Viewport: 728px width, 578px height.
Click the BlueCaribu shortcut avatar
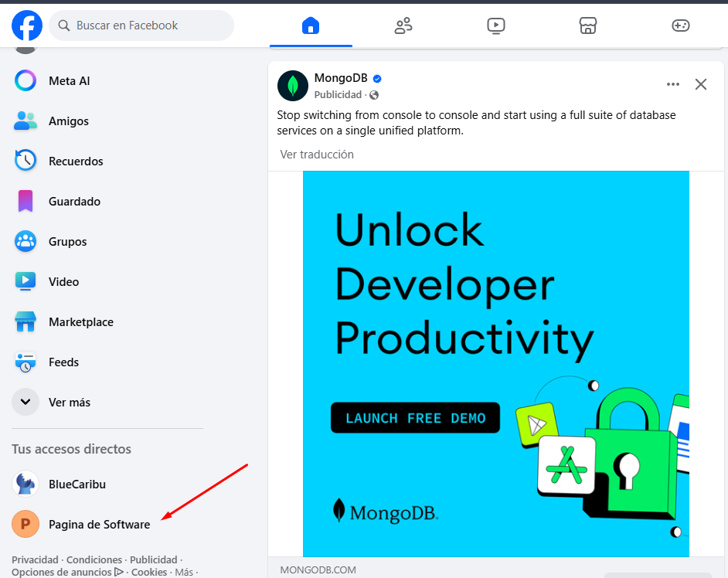pos(26,484)
